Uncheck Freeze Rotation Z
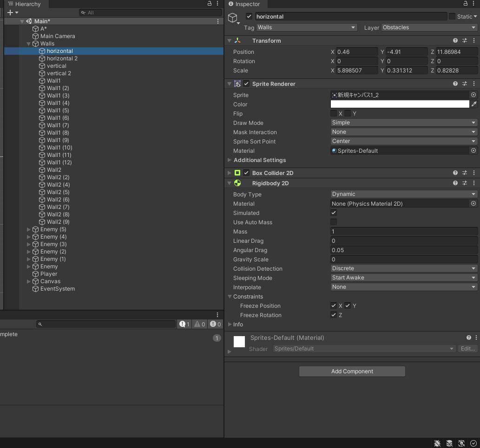Image resolution: width=480 pixels, height=448 pixels. (x=334, y=315)
